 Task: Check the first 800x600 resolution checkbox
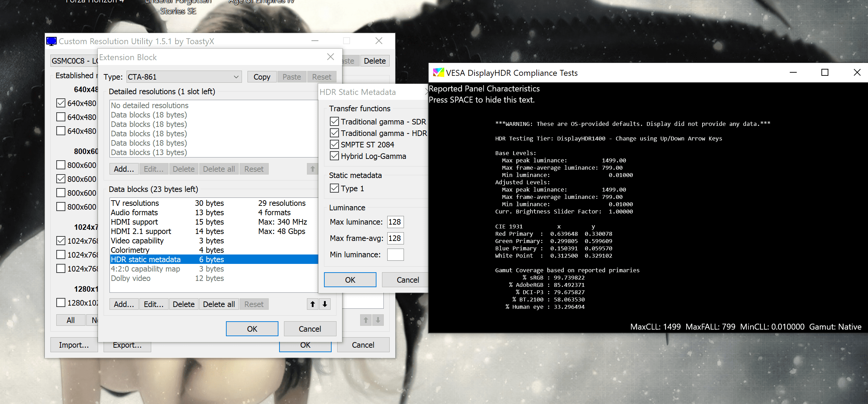pyautogui.click(x=61, y=165)
